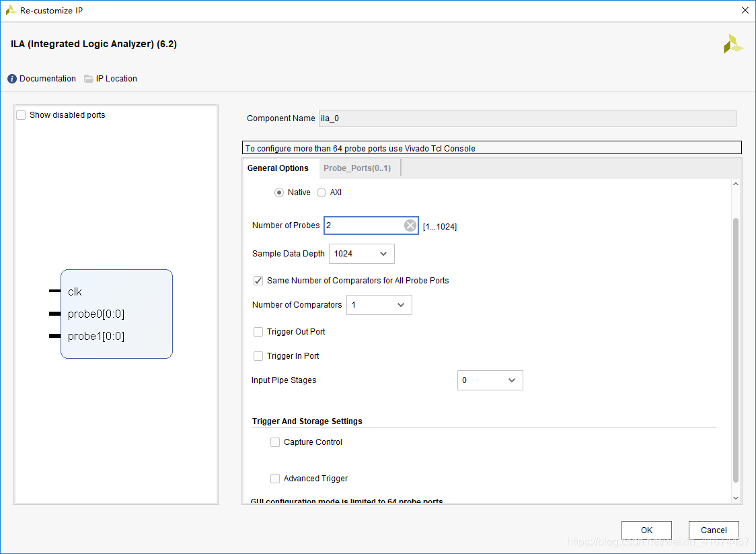Switch to the General Options tab
Image resolution: width=756 pixels, height=554 pixels.
(x=278, y=168)
